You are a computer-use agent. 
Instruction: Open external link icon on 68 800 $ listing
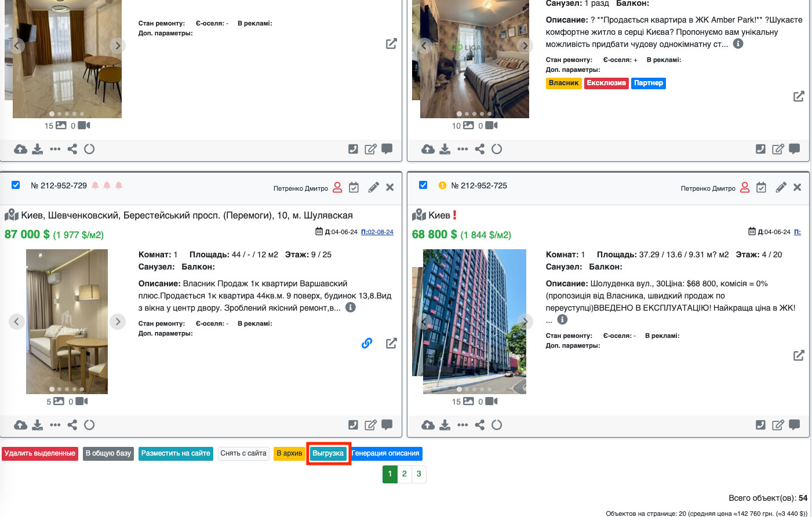(799, 355)
